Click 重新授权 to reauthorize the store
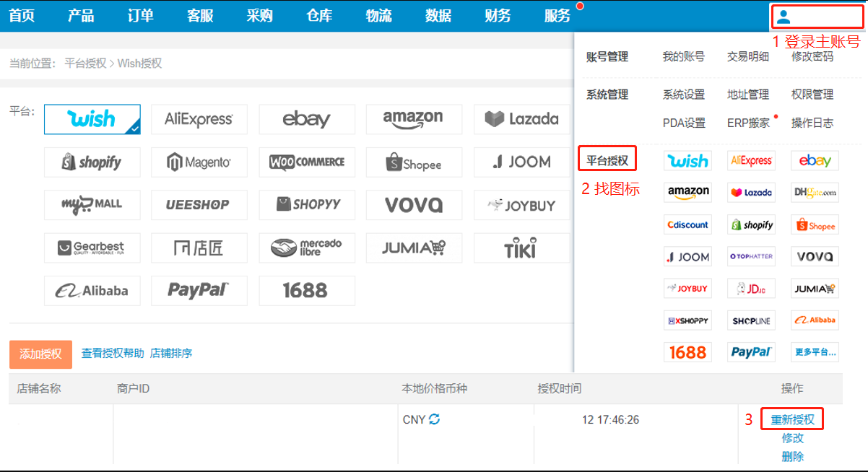The image size is (868, 472). pyautogui.click(x=792, y=419)
